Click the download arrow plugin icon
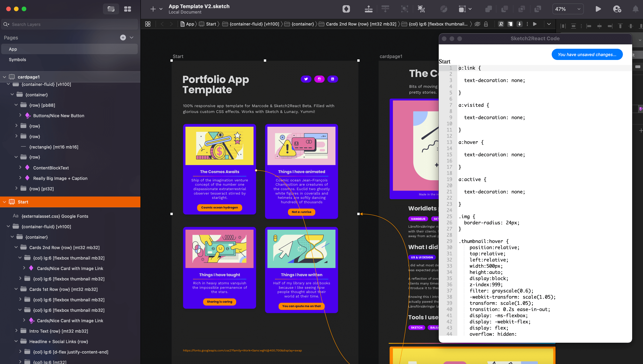 (x=519, y=24)
